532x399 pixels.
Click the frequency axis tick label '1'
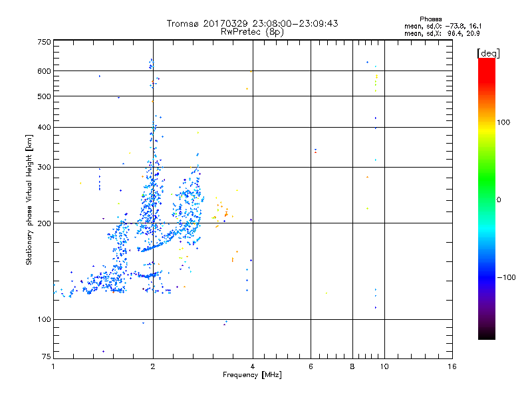coord(53,366)
